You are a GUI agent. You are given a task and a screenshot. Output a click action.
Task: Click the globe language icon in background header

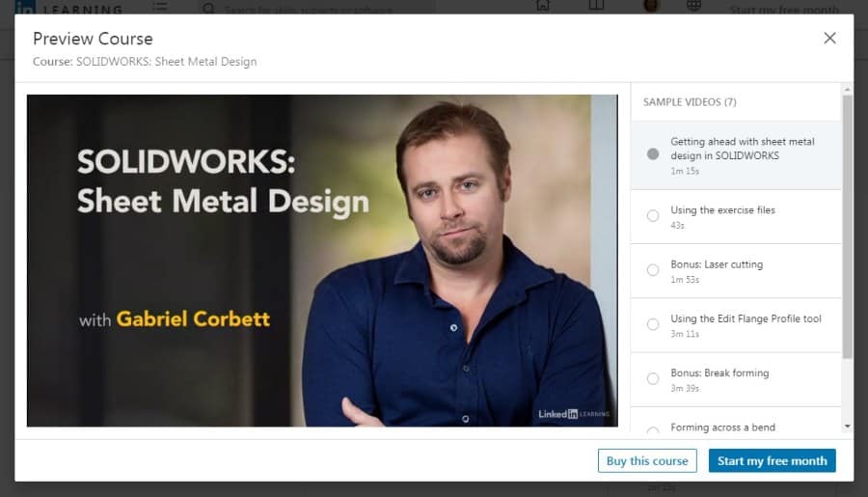tap(693, 6)
